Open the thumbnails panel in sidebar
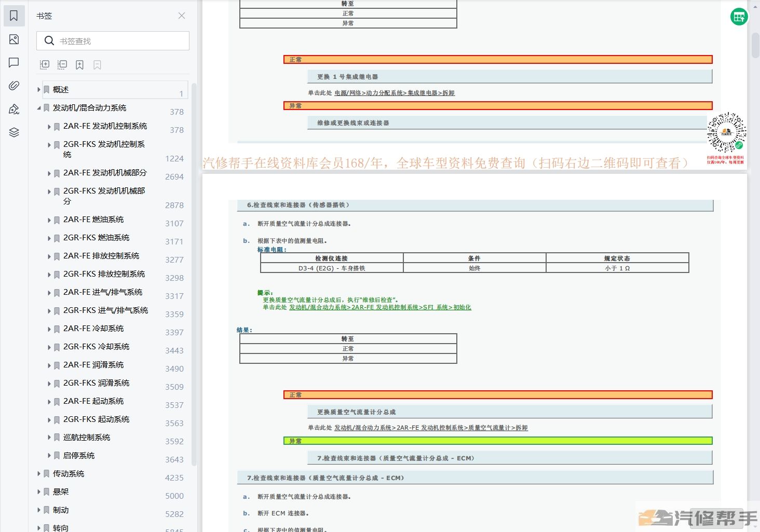The height and width of the screenshot is (532, 760). click(x=14, y=39)
